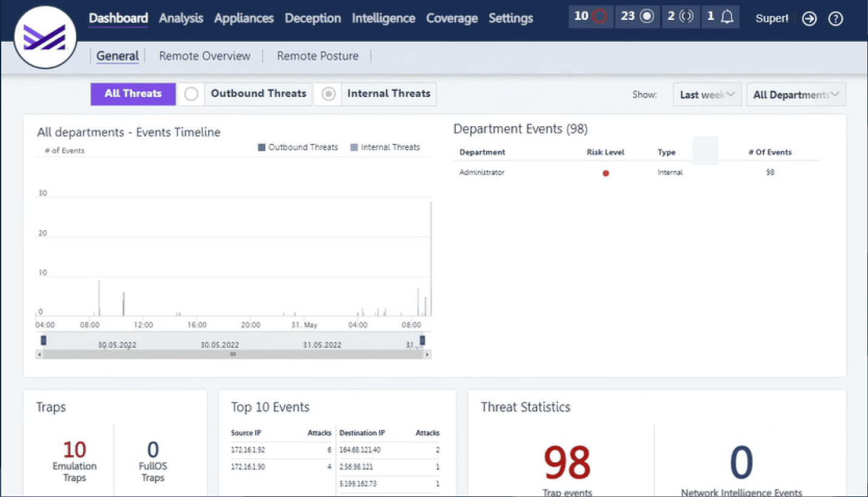
Task: Click the Source IP column header
Action: 246,433
